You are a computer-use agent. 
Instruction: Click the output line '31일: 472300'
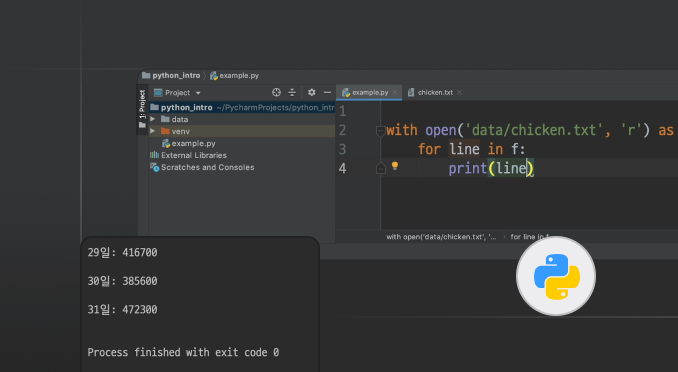point(122,310)
